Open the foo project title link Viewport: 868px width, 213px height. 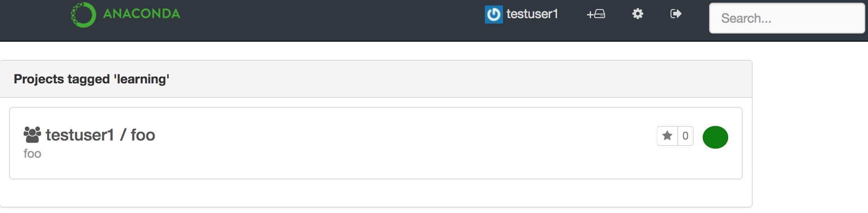pyautogui.click(x=143, y=135)
